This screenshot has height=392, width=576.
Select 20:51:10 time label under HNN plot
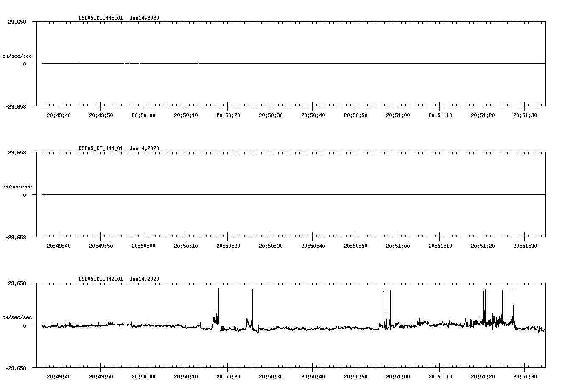[440, 246]
